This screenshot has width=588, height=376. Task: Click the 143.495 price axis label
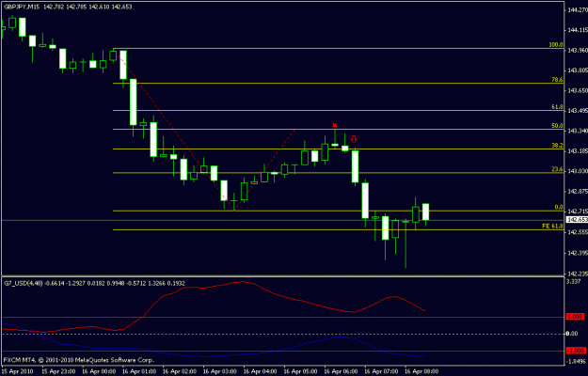578,111
